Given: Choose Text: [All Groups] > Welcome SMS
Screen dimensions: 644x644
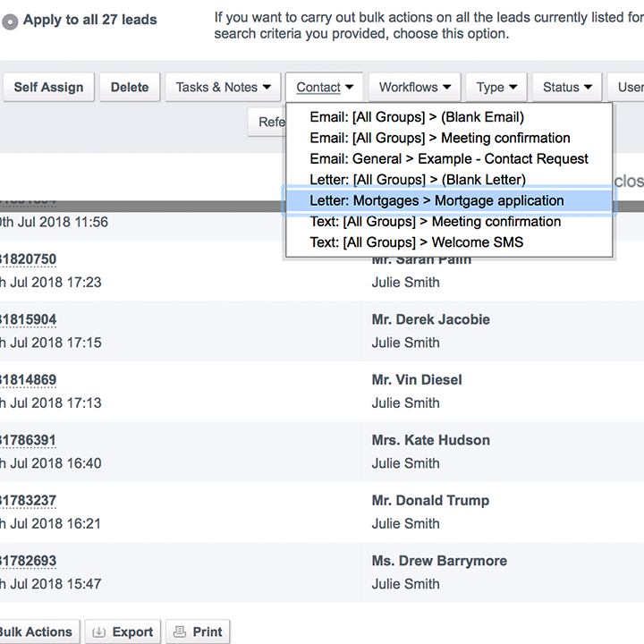Looking at the screenshot, I should click(449, 242).
